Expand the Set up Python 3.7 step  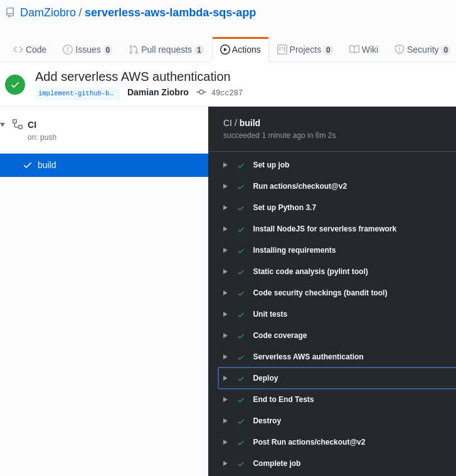pyautogui.click(x=225, y=208)
